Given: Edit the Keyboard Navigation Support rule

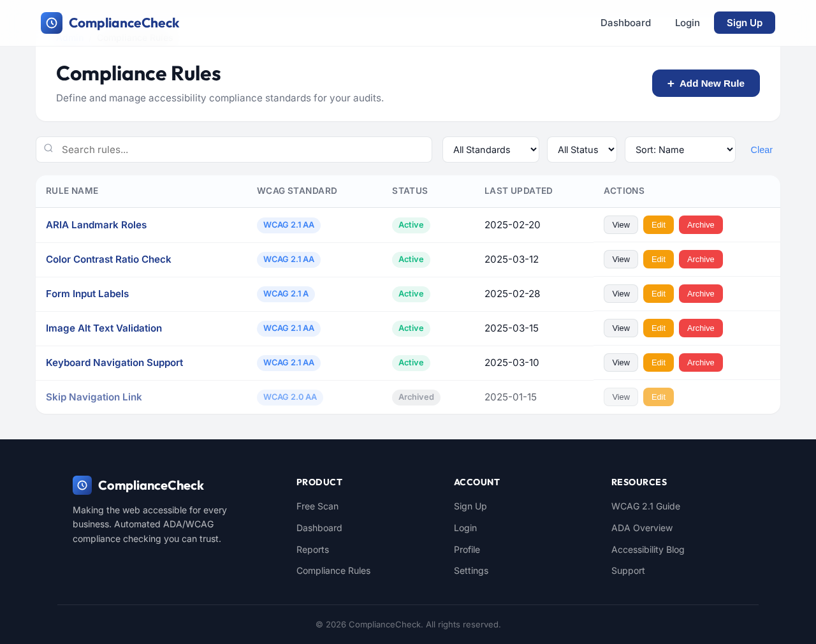Looking at the screenshot, I should click(x=659, y=363).
